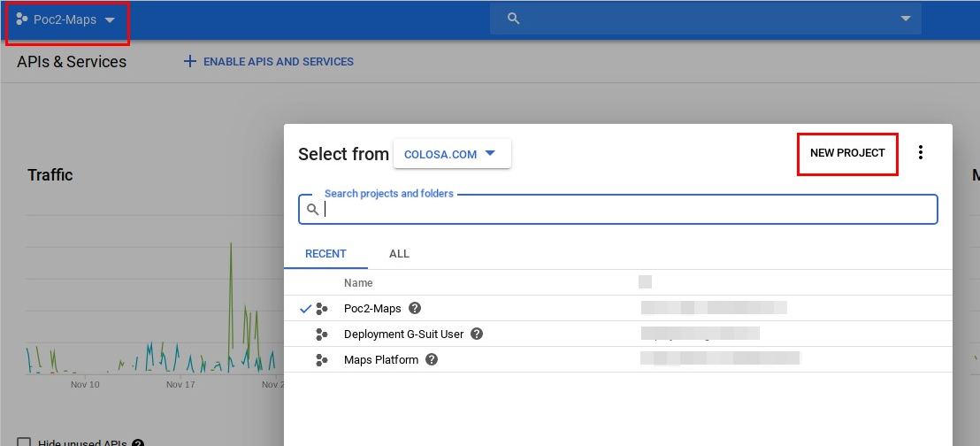Click ENABLE APIS AND SERVICES link
This screenshot has width=980, height=446.
[x=278, y=62]
